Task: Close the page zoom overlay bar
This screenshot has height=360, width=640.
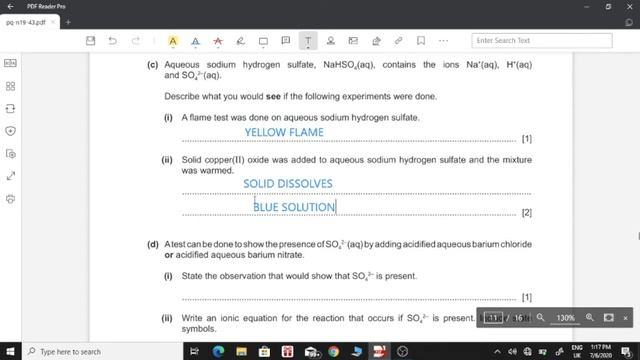Action: point(625,318)
